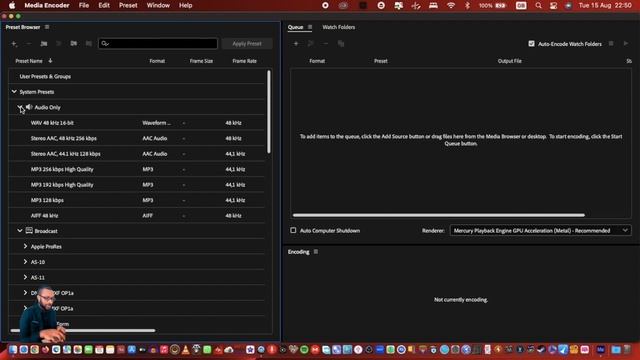Select MP3 256 kbps High Quality preset

point(137,169)
